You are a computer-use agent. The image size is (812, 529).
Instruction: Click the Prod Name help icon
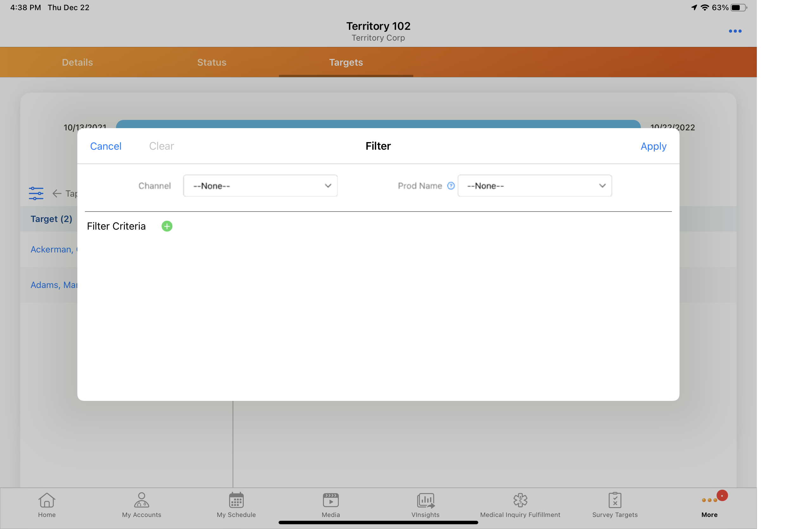pos(451,186)
